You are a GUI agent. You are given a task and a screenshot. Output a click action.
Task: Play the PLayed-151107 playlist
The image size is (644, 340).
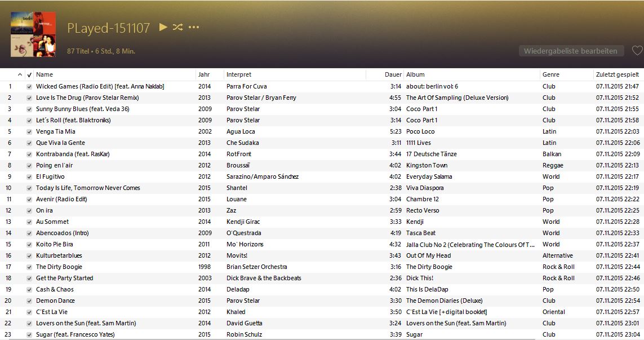tap(163, 27)
